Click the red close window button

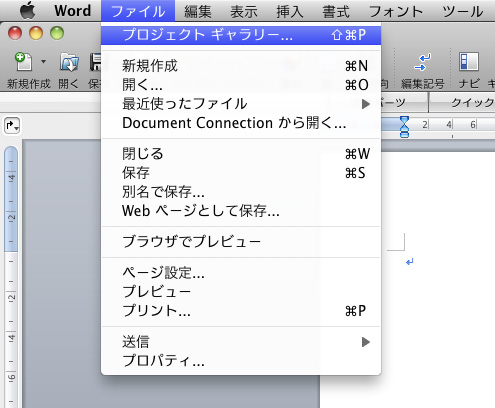pyautogui.click(x=15, y=33)
